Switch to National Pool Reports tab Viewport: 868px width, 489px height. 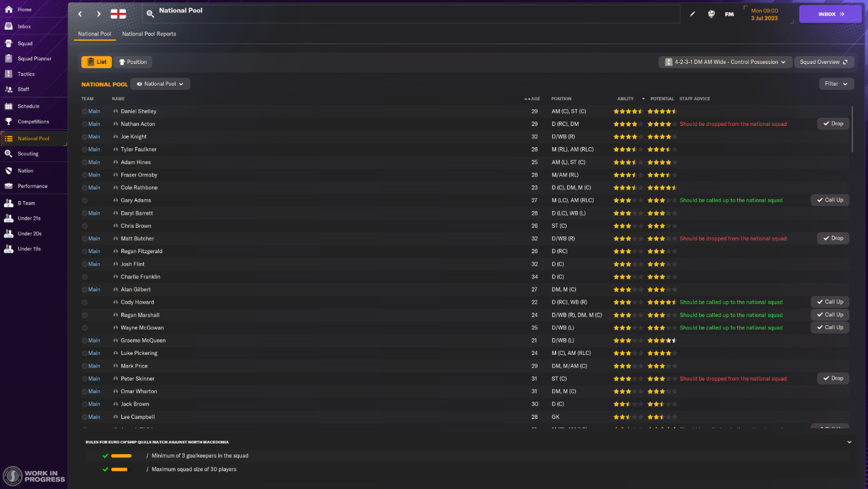pyautogui.click(x=149, y=34)
